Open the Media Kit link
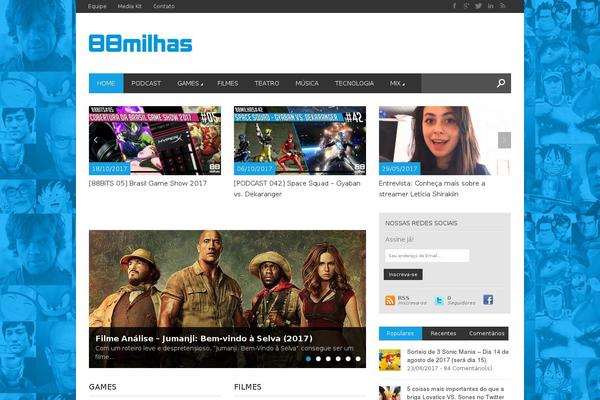 (130, 6)
